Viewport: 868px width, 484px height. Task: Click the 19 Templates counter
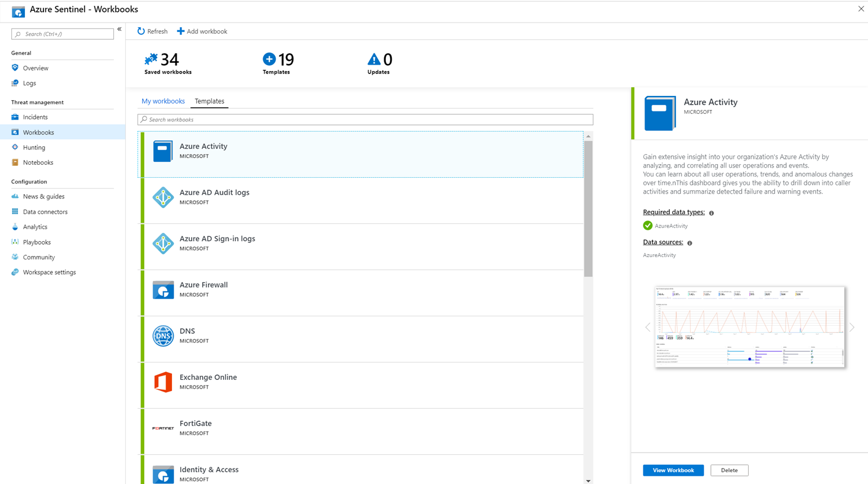pyautogui.click(x=277, y=63)
